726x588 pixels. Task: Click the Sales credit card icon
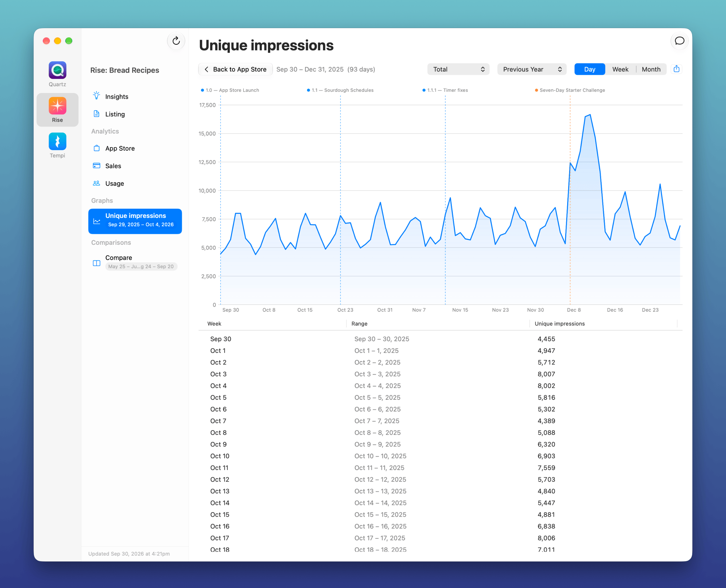click(97, 166)
